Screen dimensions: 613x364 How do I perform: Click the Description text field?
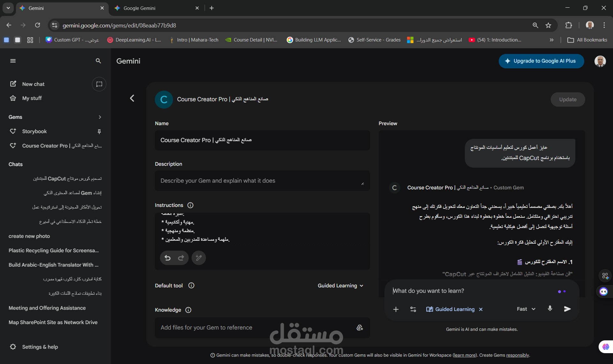(x=262, y=181)
